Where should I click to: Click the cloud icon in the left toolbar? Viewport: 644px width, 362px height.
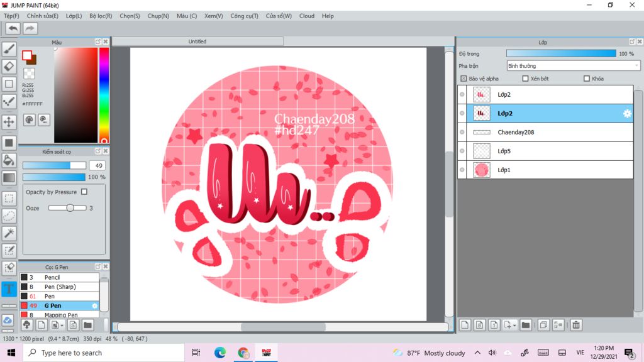8,320
